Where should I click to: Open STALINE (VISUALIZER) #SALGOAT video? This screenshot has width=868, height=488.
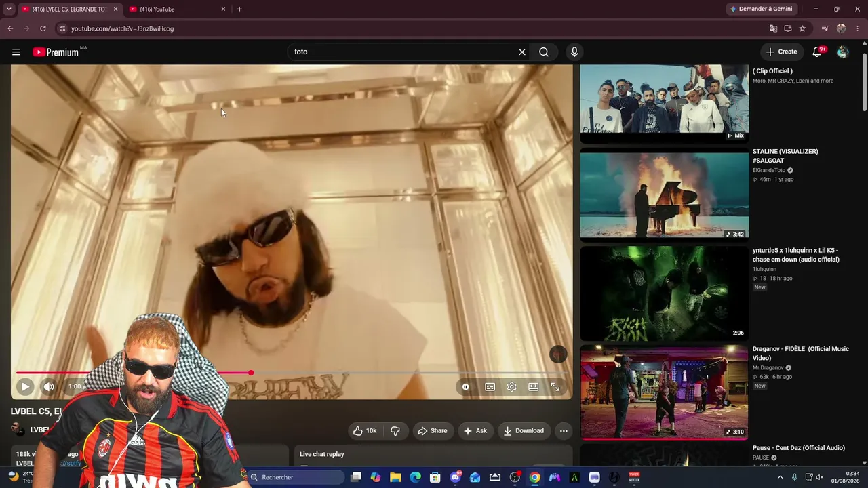click(785, 156)
